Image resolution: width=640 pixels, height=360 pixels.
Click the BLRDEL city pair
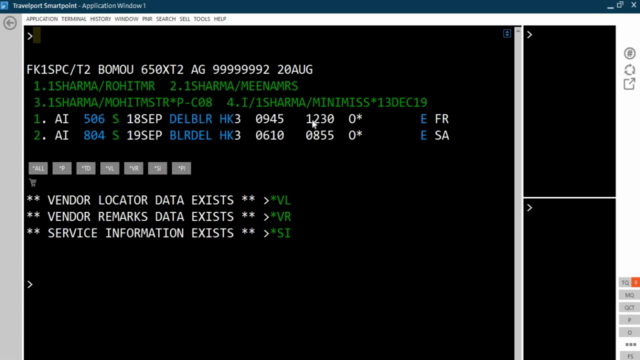pyautogui.click(x=191, y=135)
